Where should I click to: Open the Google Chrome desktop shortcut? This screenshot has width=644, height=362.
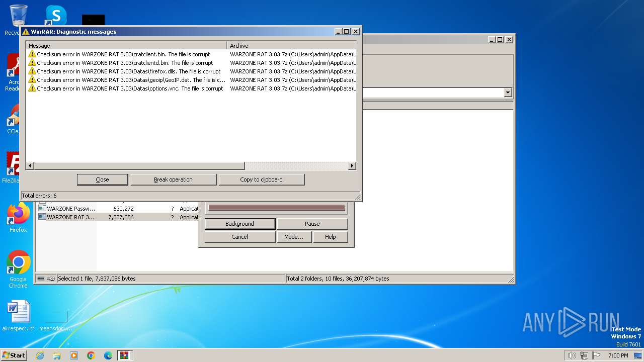(18, 269)
